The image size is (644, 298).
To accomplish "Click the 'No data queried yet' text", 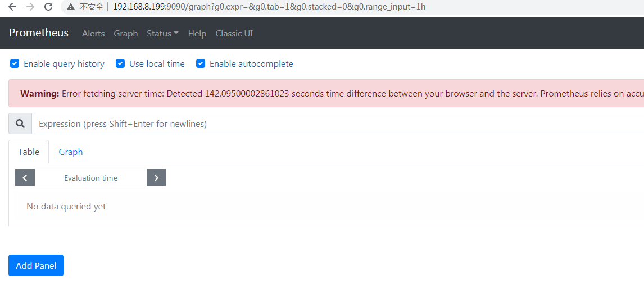I will (66, 206).
